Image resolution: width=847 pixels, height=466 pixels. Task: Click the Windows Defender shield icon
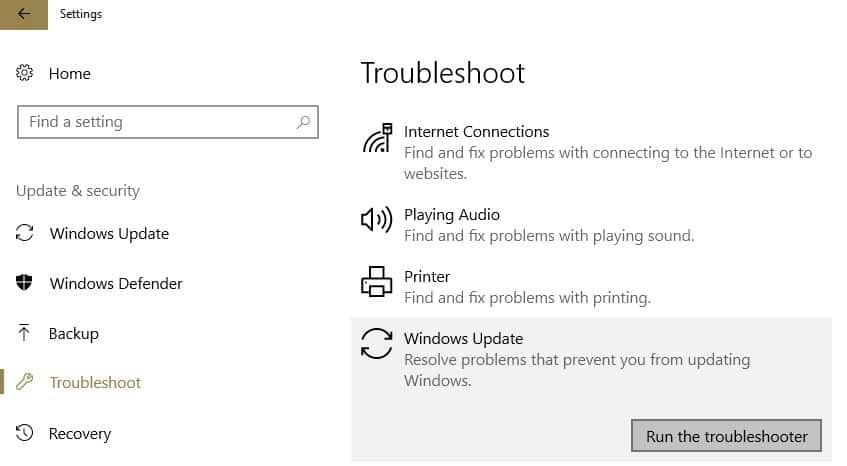tap(25, 283)
